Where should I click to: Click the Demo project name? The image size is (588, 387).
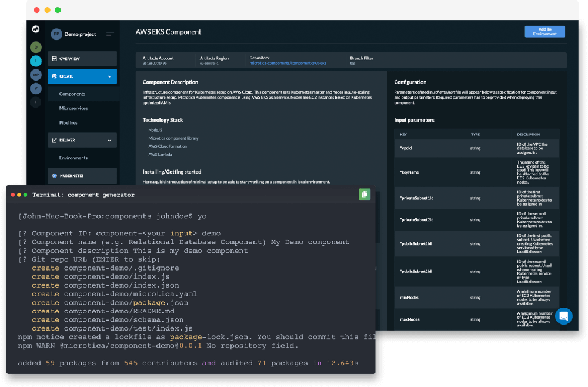[80, 34]
